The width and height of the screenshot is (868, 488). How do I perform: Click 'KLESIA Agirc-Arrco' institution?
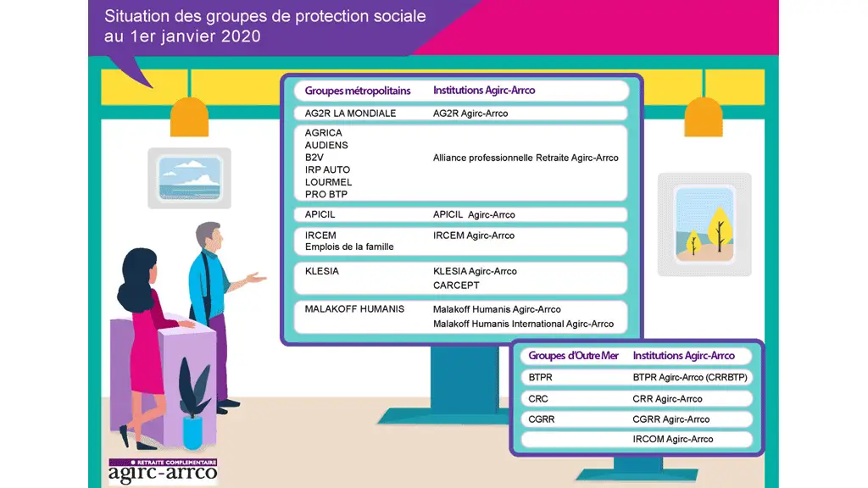click(475, 271)
